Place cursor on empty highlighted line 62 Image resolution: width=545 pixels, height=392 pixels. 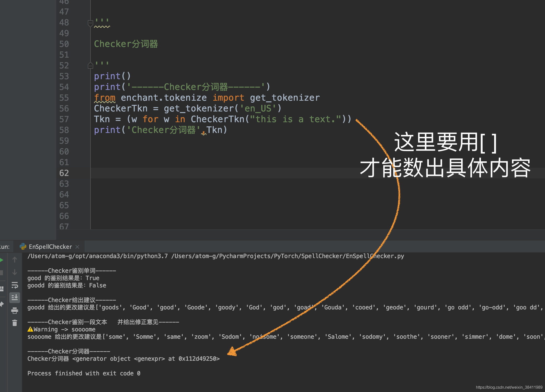(x=318, y=173)
